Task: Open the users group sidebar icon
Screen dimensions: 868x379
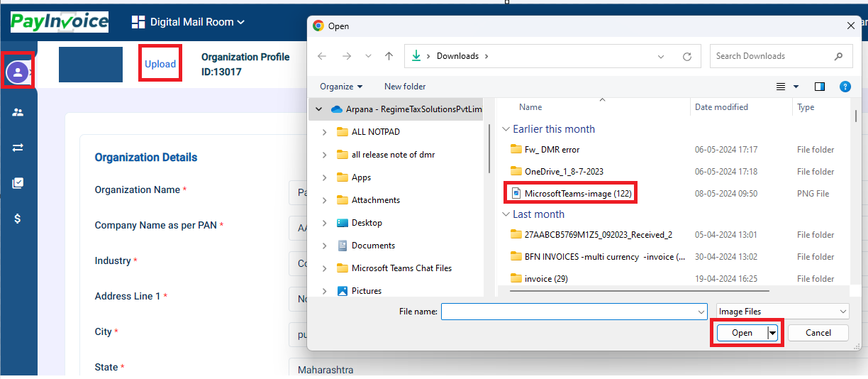Action: click(18, 112)
